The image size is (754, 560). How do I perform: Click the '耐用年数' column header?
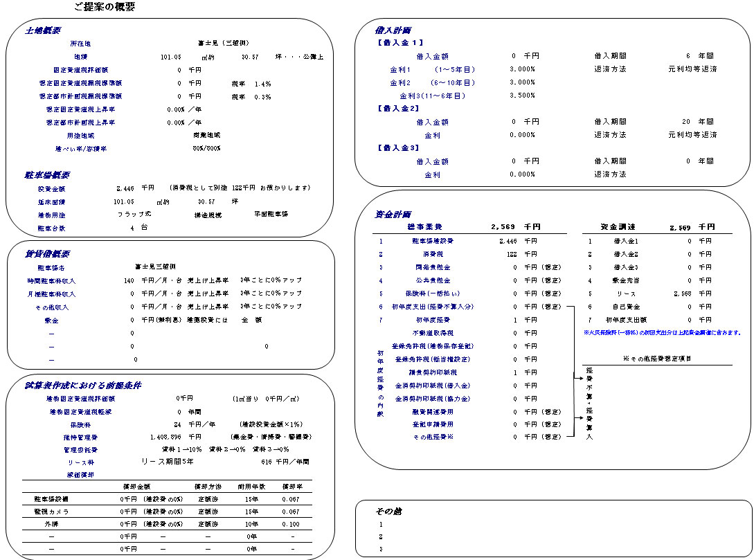pos(251,487)
